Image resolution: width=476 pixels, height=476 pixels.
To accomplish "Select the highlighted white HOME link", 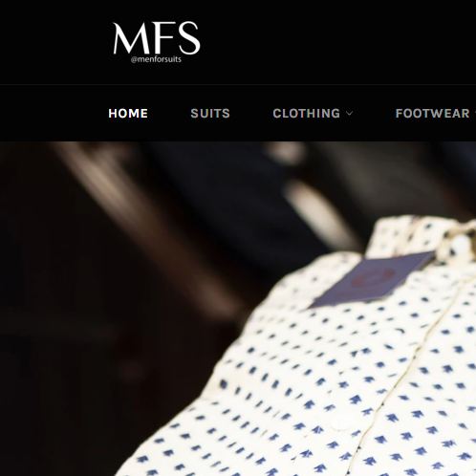I will click(128, 114).
